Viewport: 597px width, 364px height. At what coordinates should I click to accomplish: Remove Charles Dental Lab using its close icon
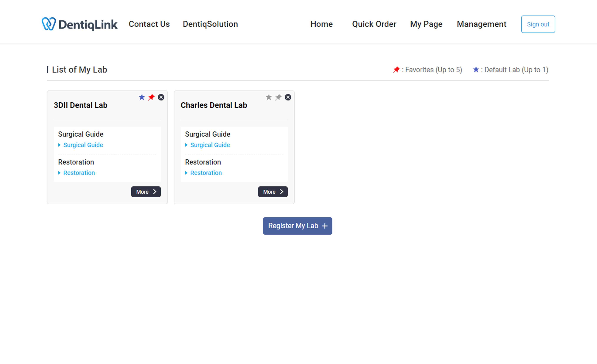click(288, 97)
